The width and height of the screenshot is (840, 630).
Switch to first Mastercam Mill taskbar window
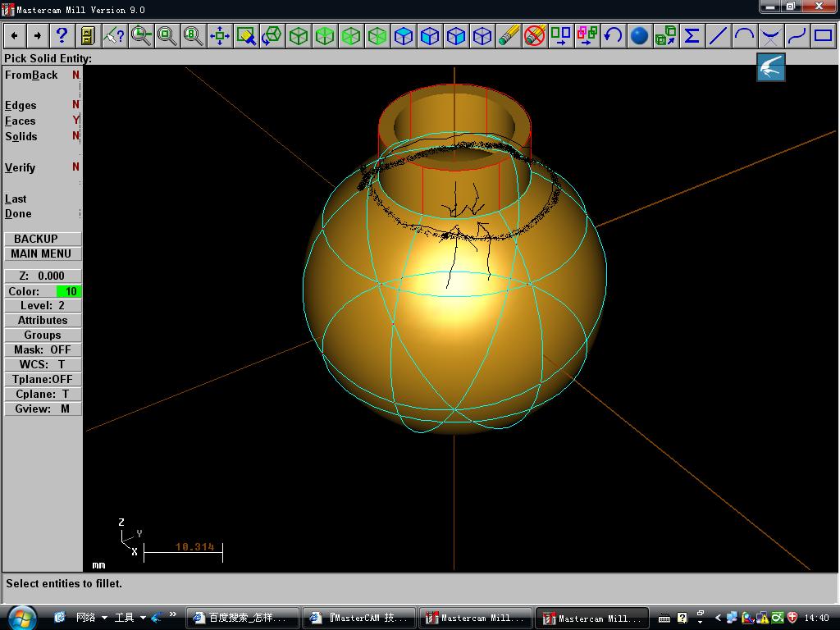(x=476, y=618)
